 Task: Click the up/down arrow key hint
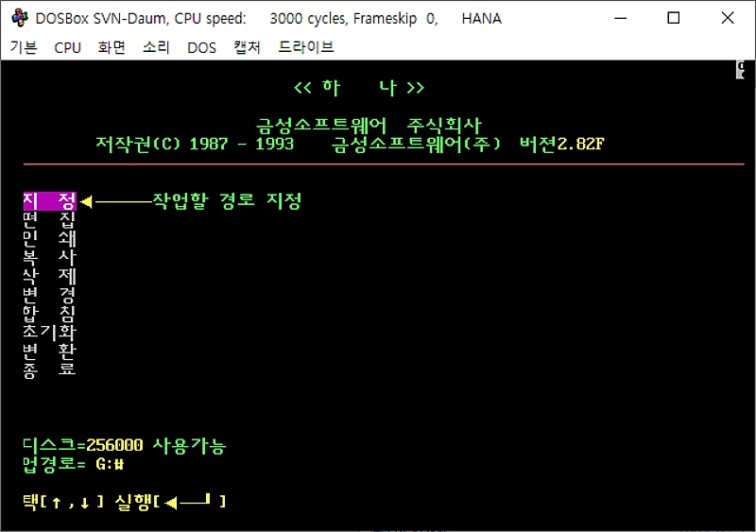(x=72, y=502)
